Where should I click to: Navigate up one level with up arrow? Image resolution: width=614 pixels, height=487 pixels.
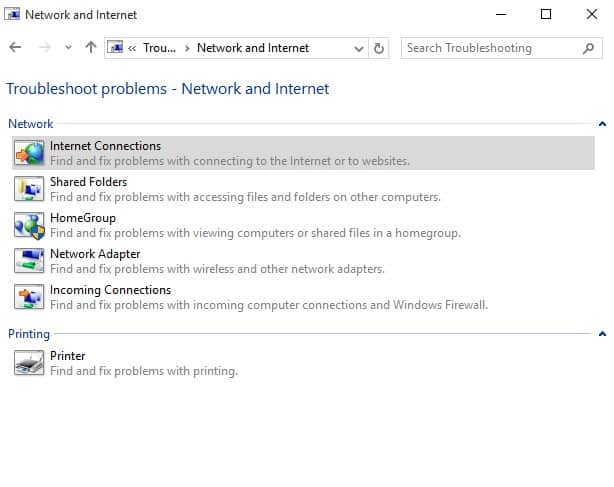pyautogui.click(x=91, y=47)
